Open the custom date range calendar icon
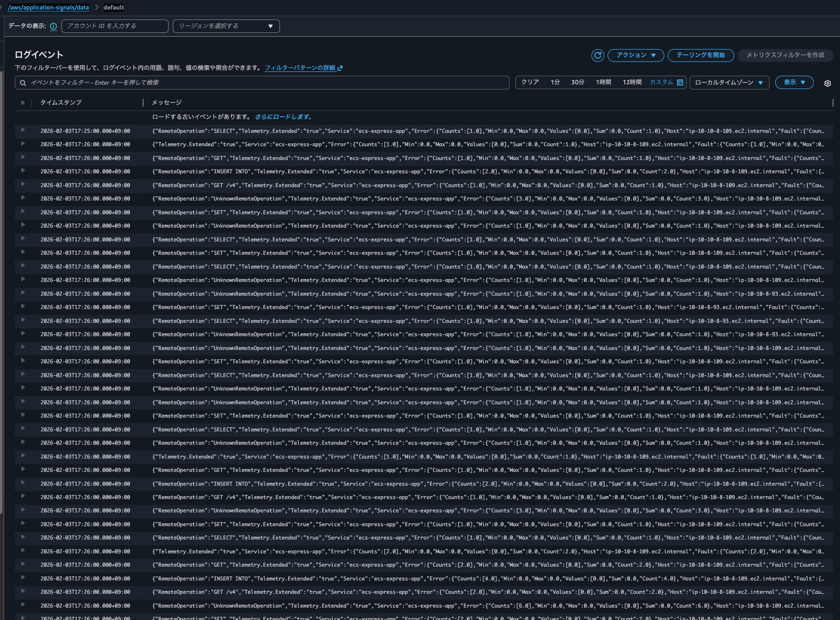The image size is (840, 620). pyautogui.click(x=680, y=82)
